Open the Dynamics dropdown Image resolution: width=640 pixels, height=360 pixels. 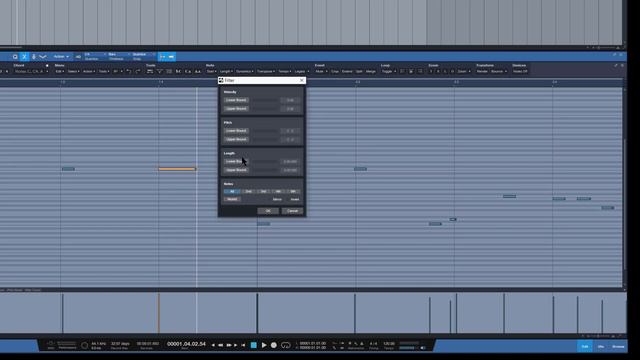(x=244, y=71)
